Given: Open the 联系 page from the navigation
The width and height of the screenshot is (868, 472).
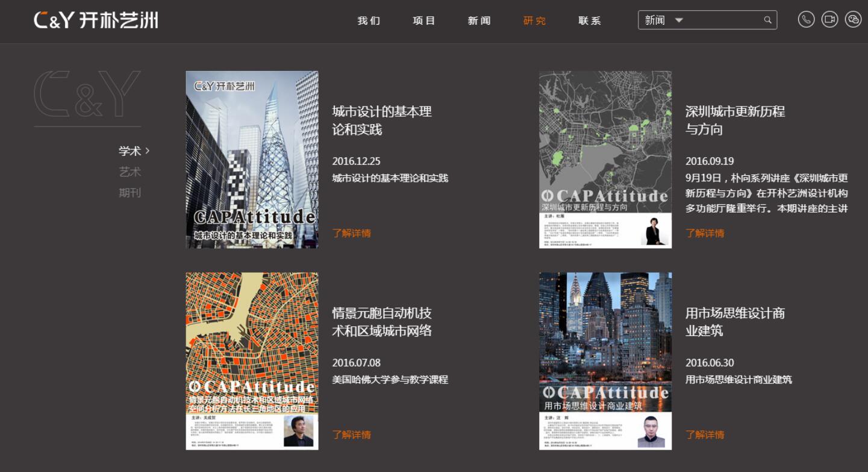Looking at the screenshot, I should pos(589,20).
